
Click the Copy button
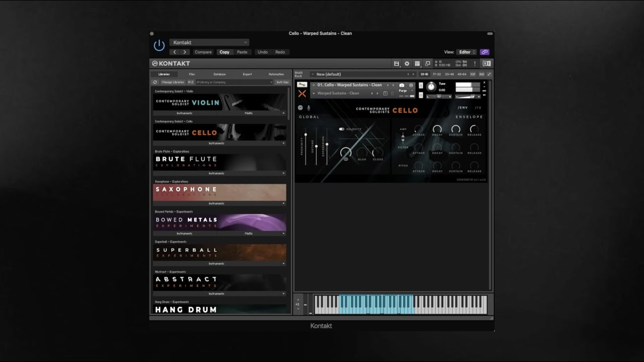tap(224, 52)
